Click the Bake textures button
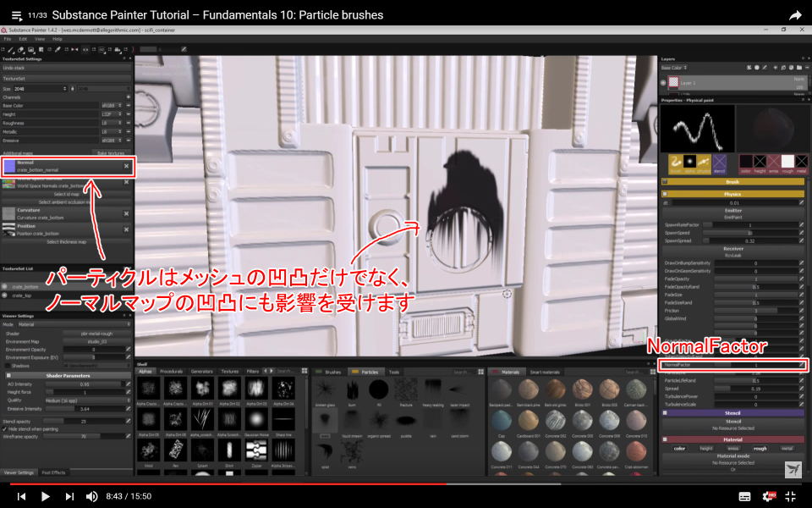This screenshot has height=508, width=812. coord(111,153)
